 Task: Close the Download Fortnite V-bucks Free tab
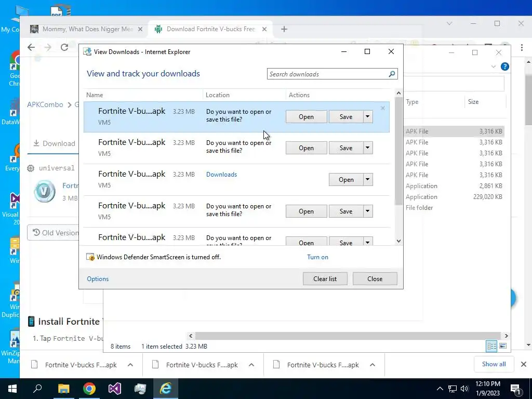click(x=264, y=29)
